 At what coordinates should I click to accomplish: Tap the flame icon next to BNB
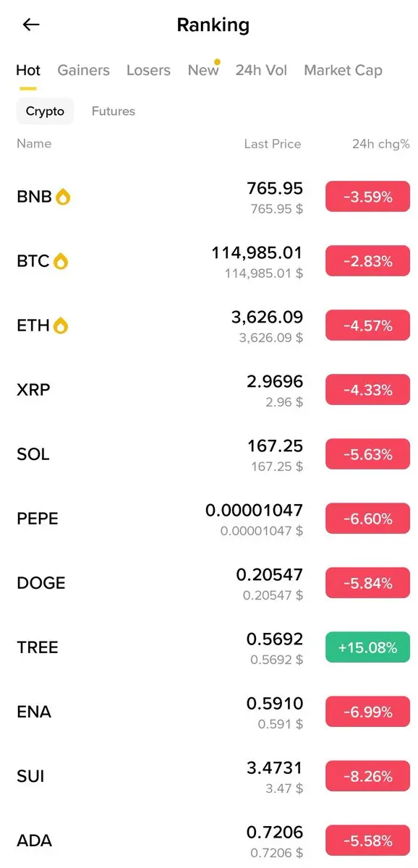(x=63, y=197)
